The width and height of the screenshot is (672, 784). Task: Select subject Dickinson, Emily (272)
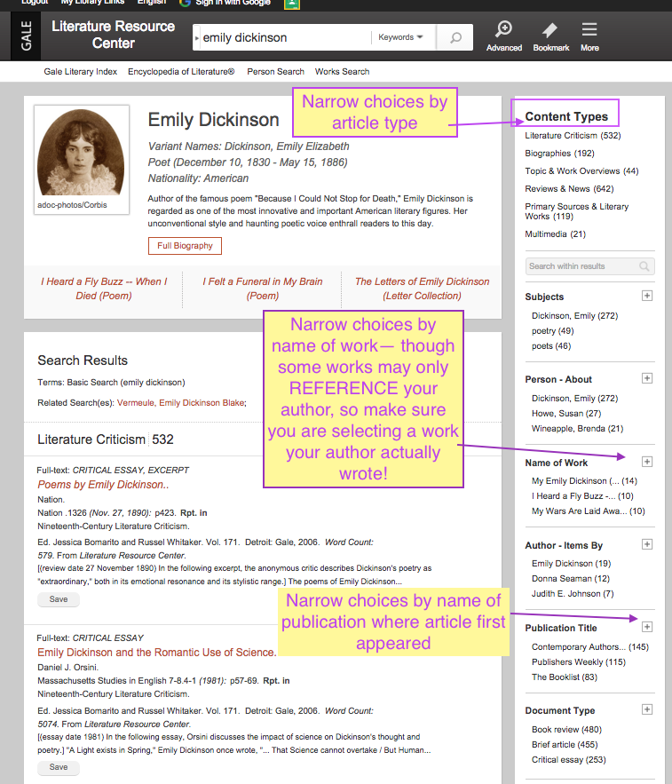(575, 315)
